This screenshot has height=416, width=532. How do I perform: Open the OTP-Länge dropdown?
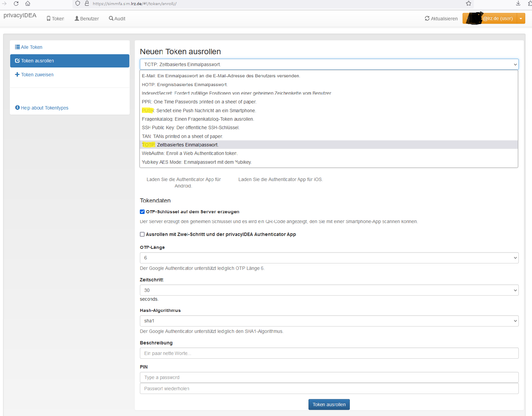(329, 258)
